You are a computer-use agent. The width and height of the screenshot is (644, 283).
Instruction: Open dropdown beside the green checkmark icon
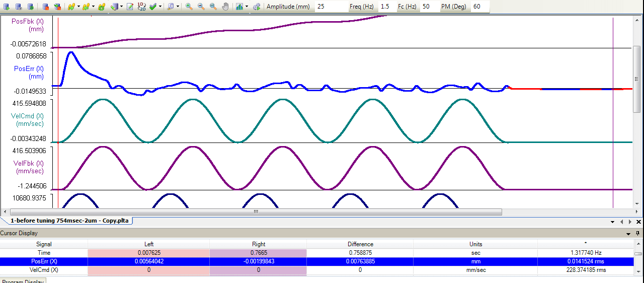(x=160, y=7)
